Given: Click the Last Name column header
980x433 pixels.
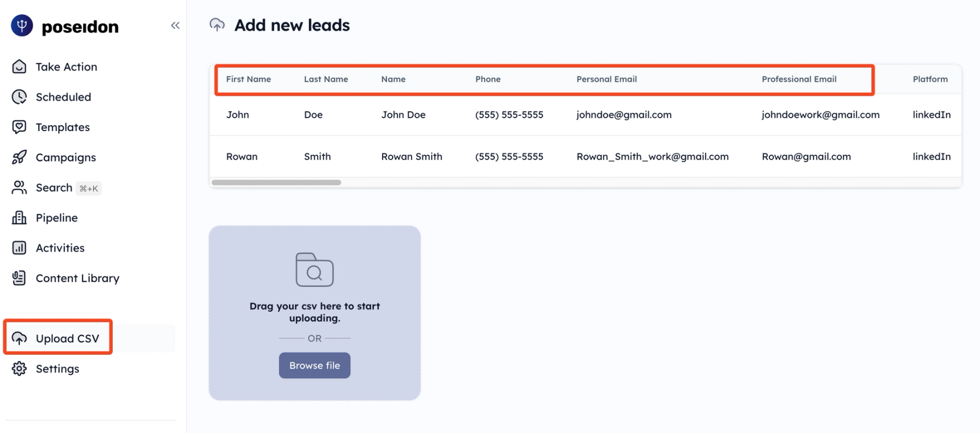Looking at the screenshot, I should click(x=326, y=79).
